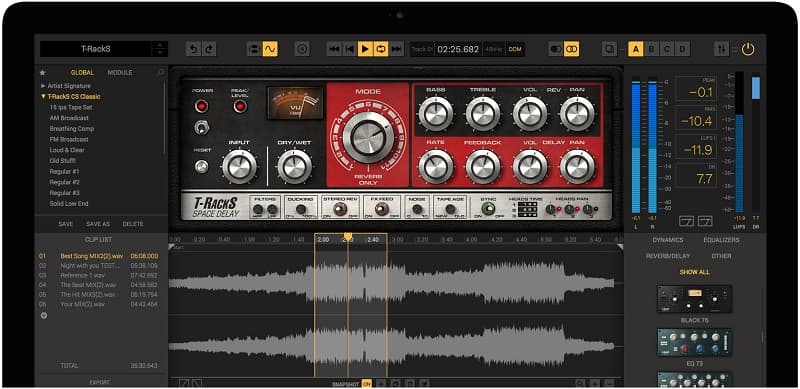Viewport: 800px width, 389px height.
Task: Show the EQUALIZERS module category
Action: point(721,240)
